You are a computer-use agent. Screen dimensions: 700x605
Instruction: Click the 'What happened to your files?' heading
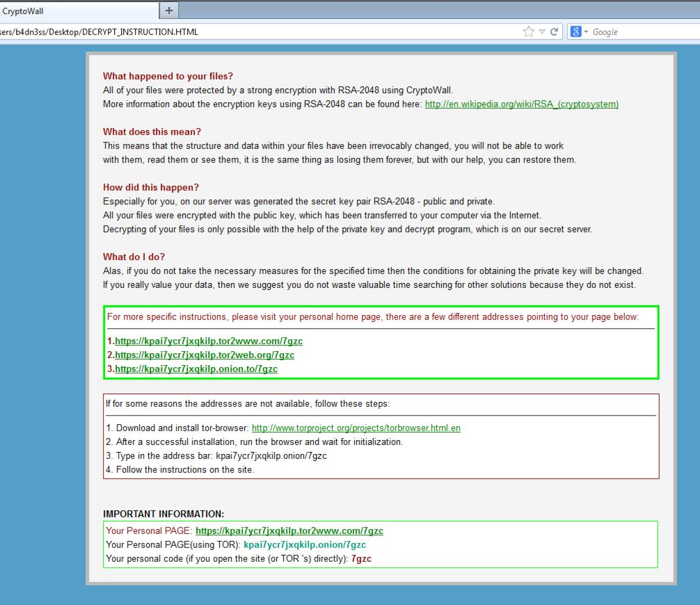coord(168,76)
